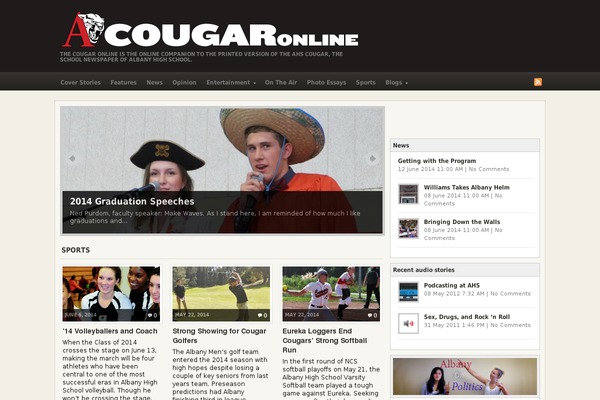Click Williams Takes Albany Helm thumbnail
600x400 pixels.
coord(408,194)
